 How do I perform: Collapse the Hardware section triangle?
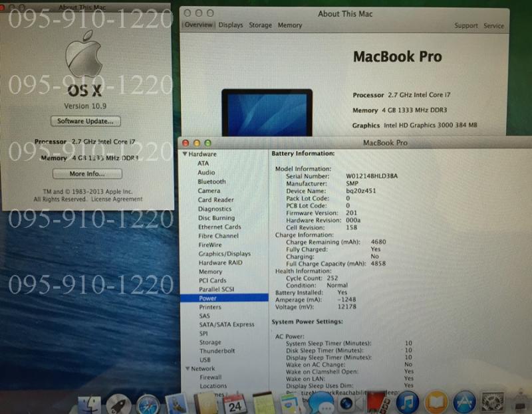coord(185,154)
